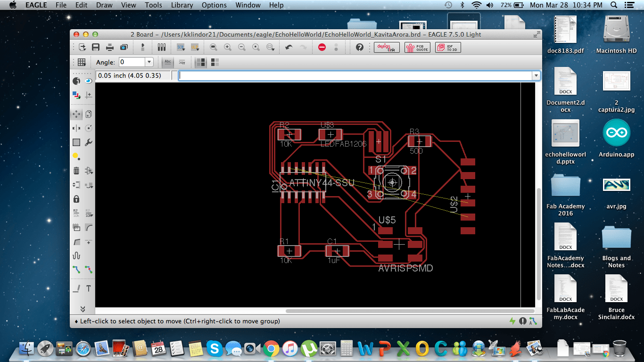Click the Zoom in icon
The width and height of the screenshot is (644, 362).
click(228, 47)
